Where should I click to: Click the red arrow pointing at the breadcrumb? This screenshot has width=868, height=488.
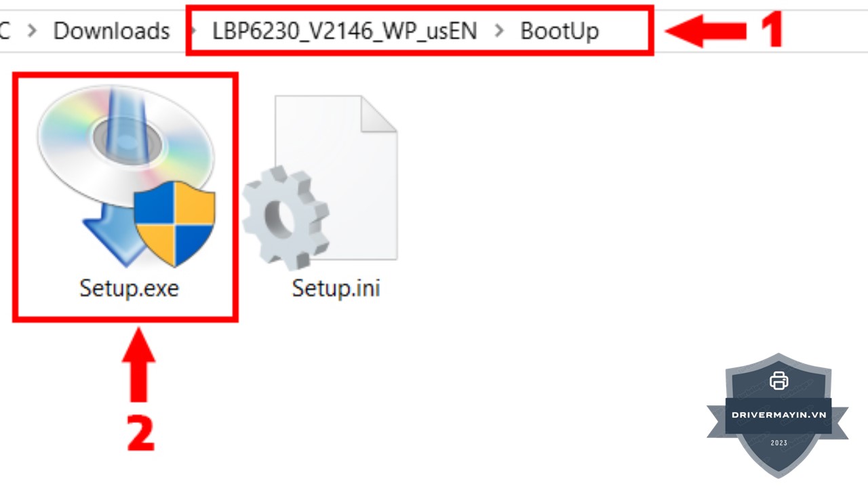pos(705,31)
